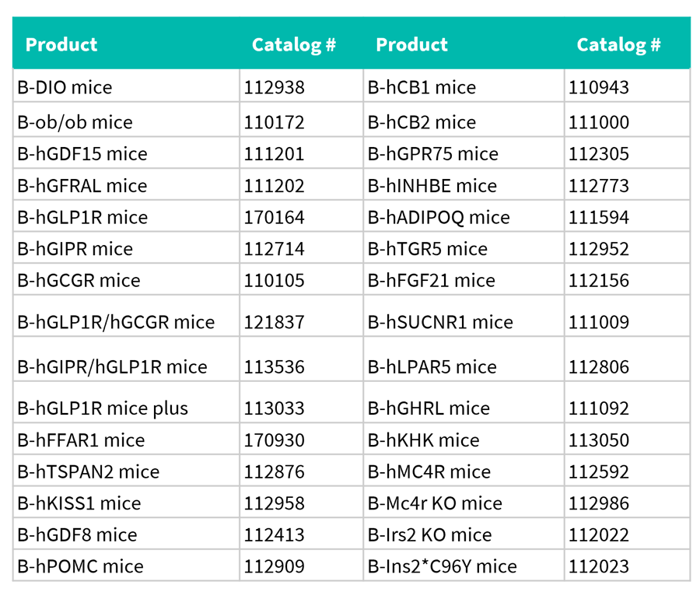Click the B-hGCGR mice cell
The height and width of the screenshot is (592, 700).
tap(126, 279)
